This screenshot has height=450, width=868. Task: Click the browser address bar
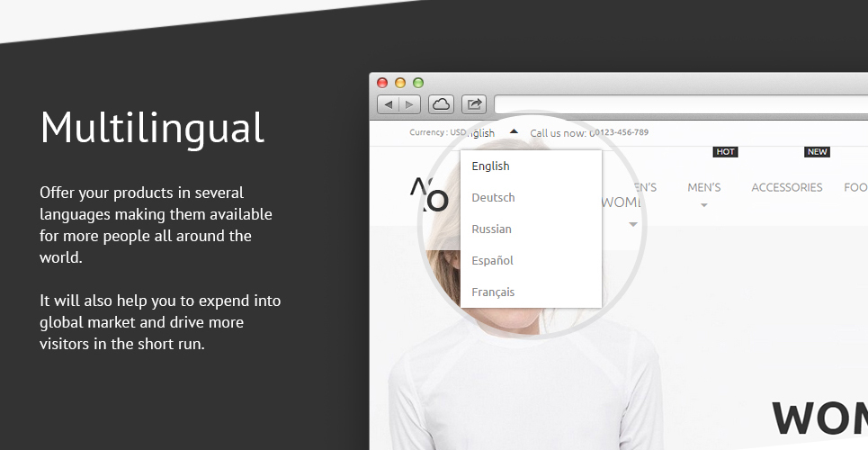point(681,104)
